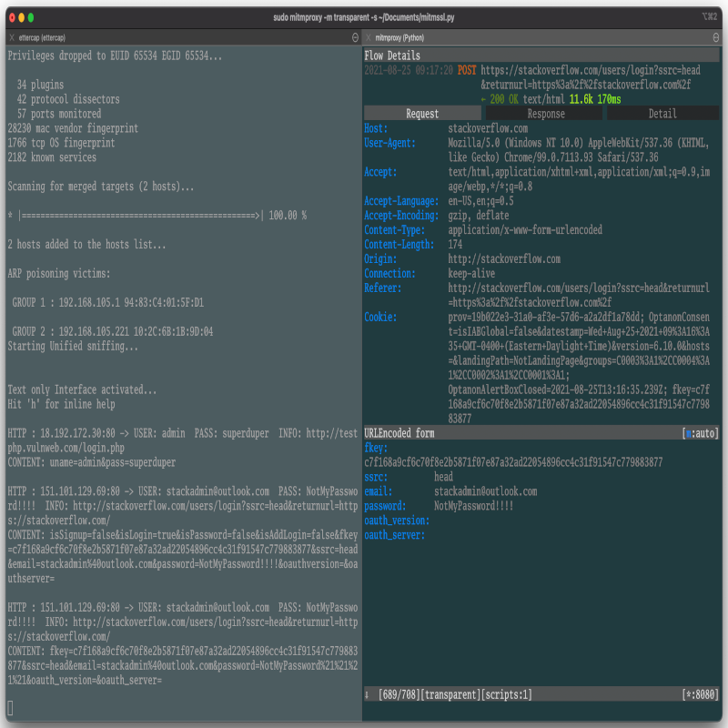Open the mitmproxy pane options circle icon

point(716,37)
